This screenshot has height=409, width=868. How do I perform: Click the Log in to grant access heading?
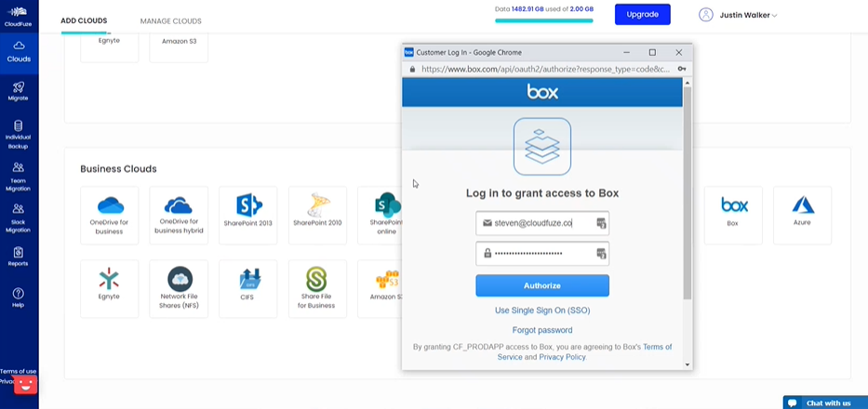(542, 193)
